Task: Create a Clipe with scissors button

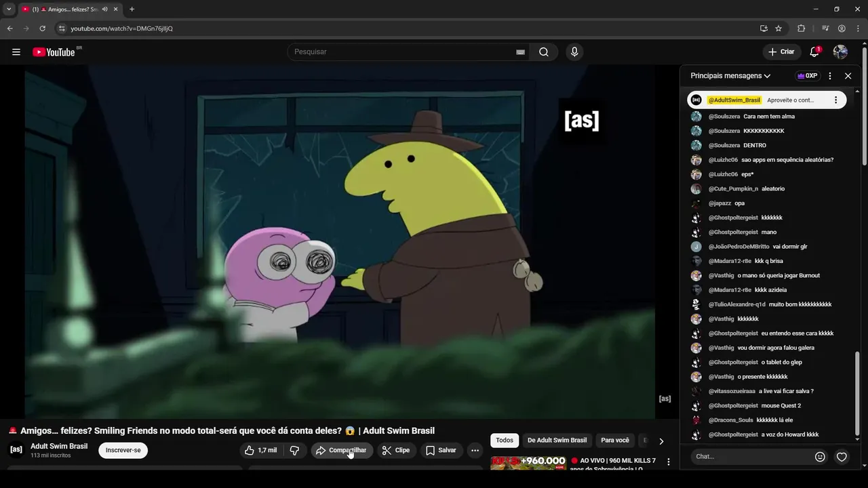Action: 396,450
